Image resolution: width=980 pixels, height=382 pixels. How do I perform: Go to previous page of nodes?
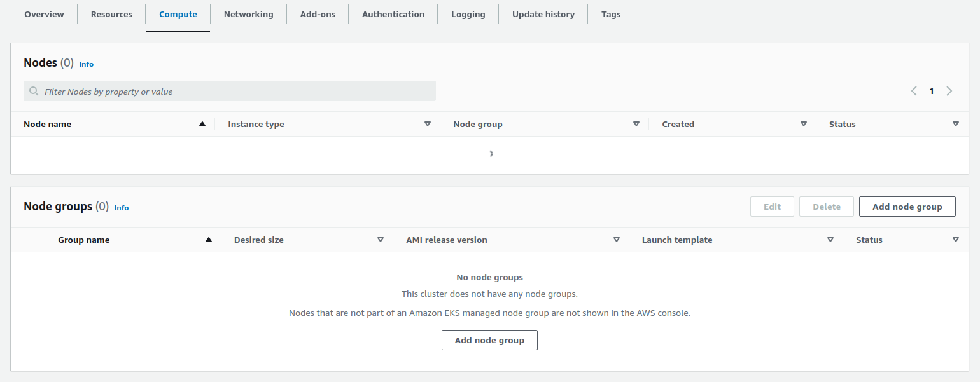click(914, 91)
